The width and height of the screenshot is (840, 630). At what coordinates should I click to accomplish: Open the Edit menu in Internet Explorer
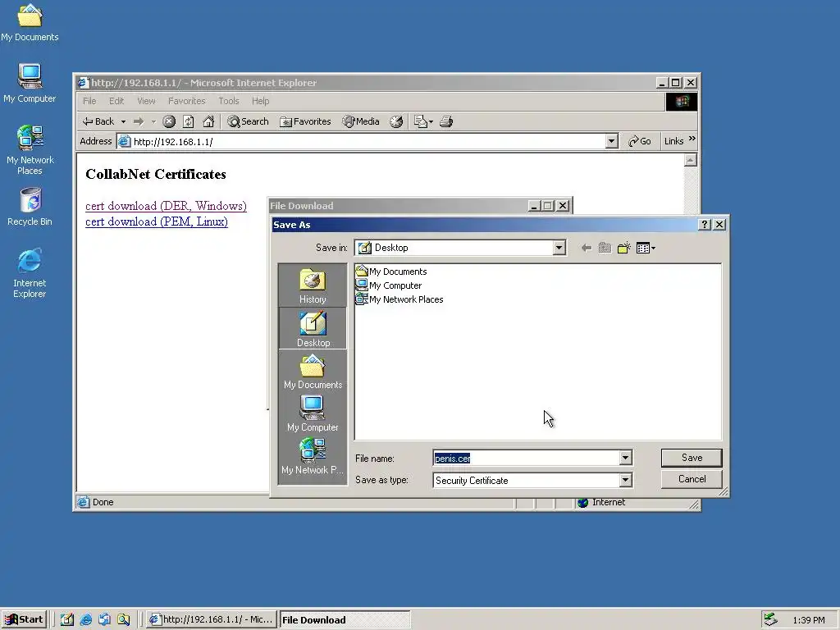[x=116, y=101]
